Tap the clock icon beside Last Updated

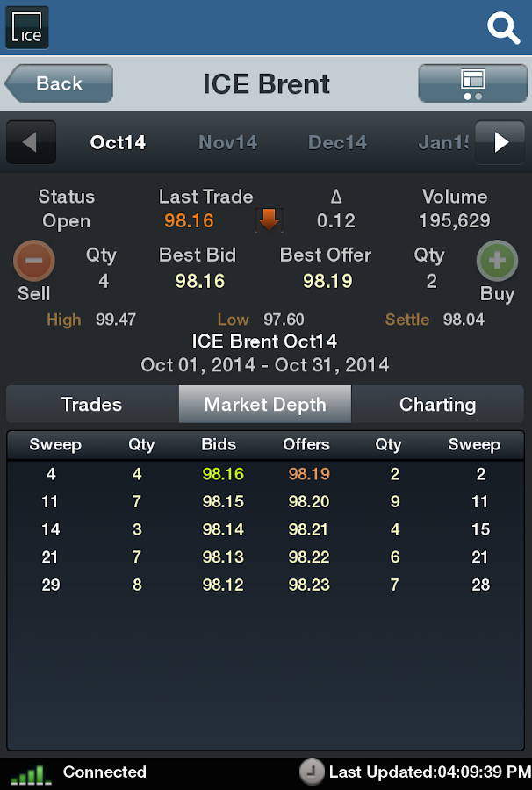tap(312, 772)
